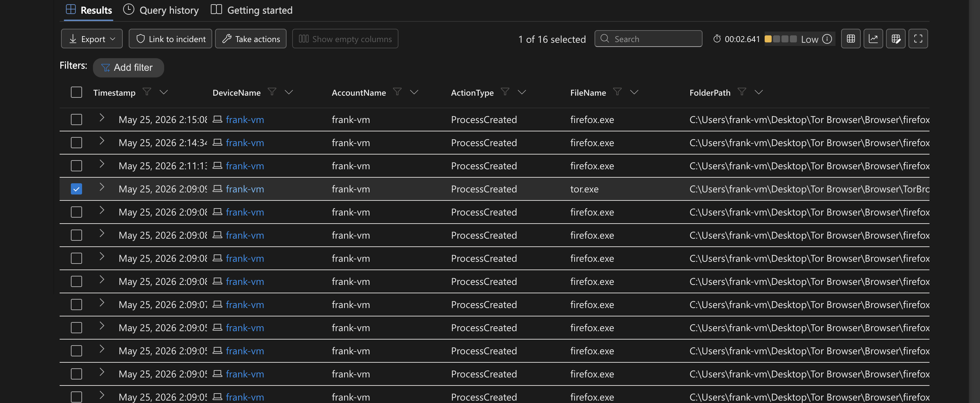980x403 pixels.
Task: Select the 2:09:07 row checkbox
Action: (76, 305)
